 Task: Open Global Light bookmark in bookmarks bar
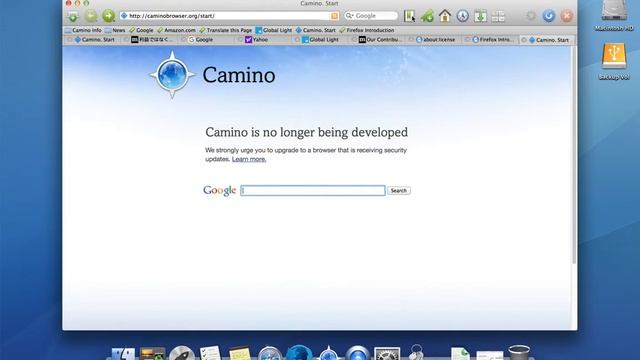274,30
